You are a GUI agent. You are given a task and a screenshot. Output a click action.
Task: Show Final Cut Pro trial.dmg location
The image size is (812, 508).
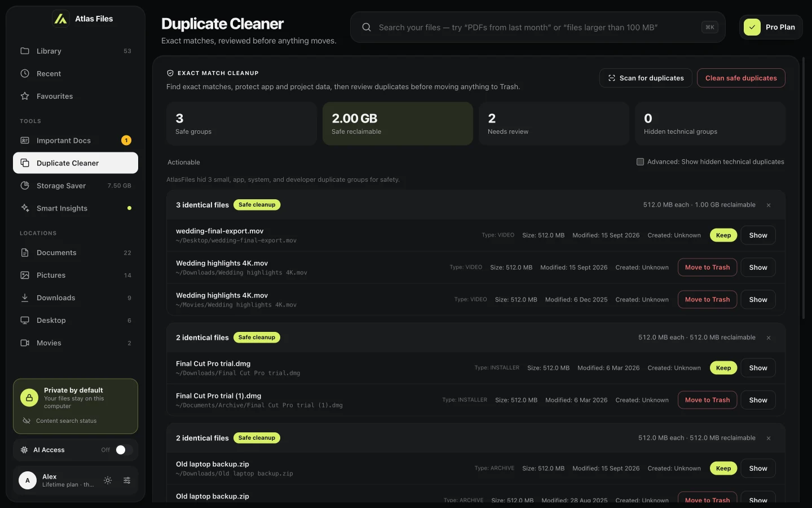(x=758, y=368)
